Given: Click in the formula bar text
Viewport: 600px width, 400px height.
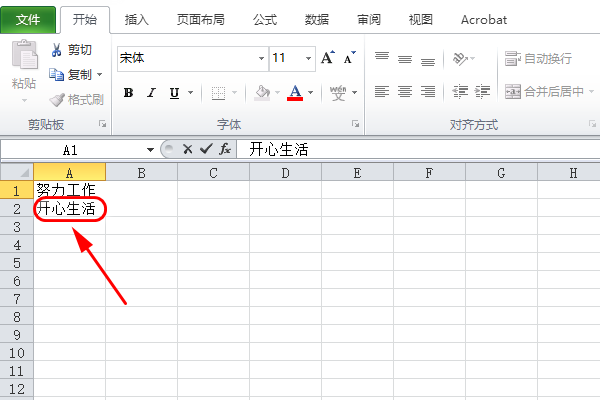Looking at the screenshot, I should point(279,149).
